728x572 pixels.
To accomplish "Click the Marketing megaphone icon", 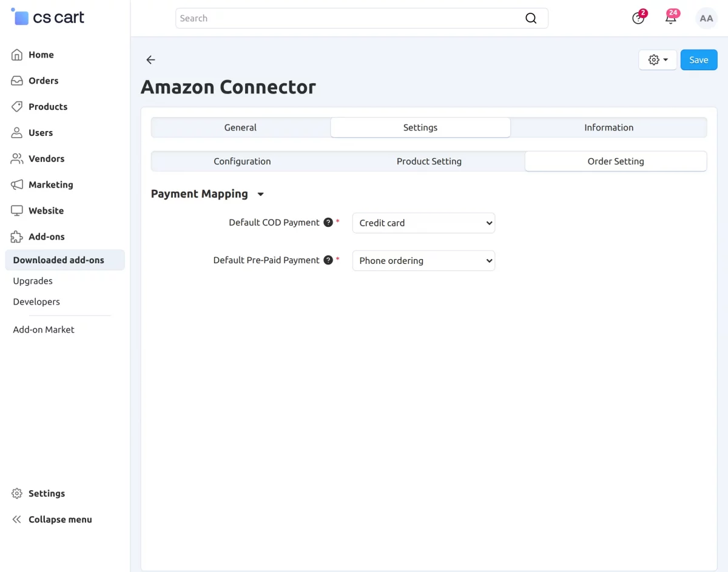I will 17,185.
